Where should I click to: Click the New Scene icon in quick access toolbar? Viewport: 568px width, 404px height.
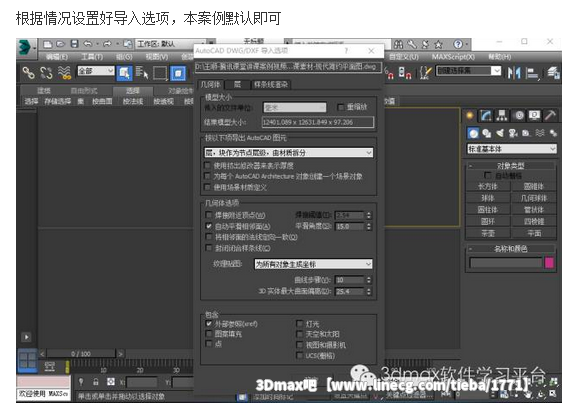pyautogui.click(x=47, y=44)
